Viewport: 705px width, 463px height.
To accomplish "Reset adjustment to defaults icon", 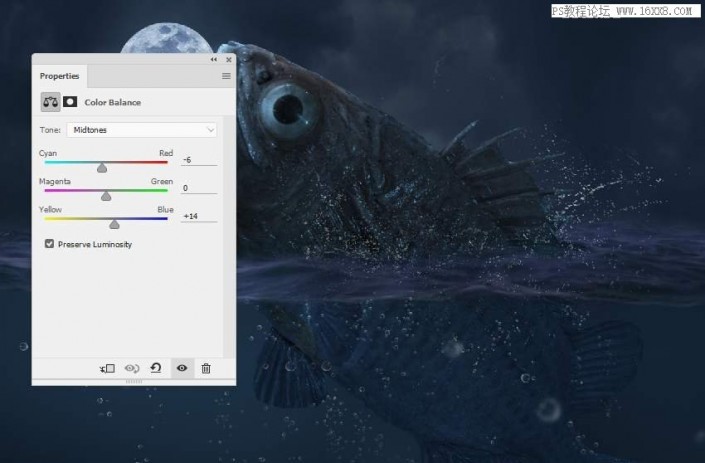I will tap(156, 368).
